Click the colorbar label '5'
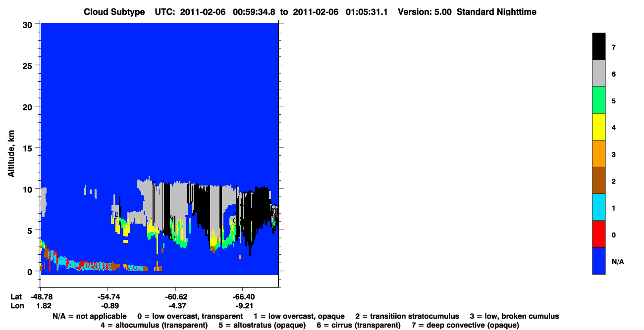This screenshot has height=330, width=644. [614, 101]
